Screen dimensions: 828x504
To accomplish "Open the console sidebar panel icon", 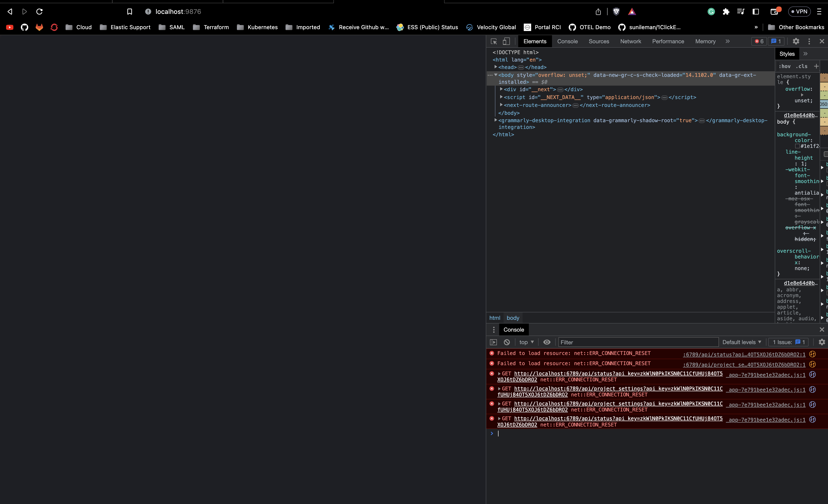I will pyautogui.click(x=494, y=342).
